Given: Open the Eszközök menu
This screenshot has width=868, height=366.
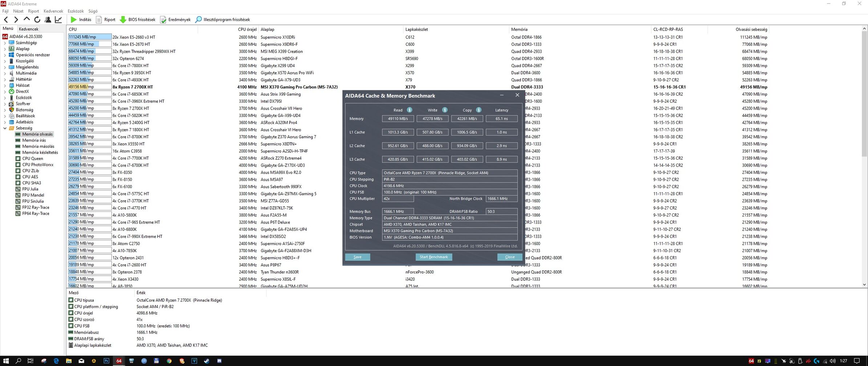Looking at the screenshot, I should pyautogui.click(x=76, y=11).
